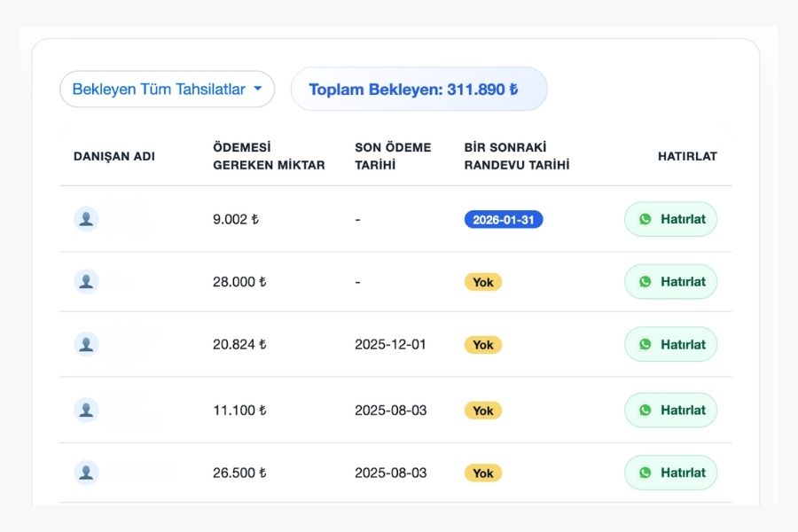Sort by the DANIŞAN ADI column header
The image size is (798, 532).
pos(113,156)
